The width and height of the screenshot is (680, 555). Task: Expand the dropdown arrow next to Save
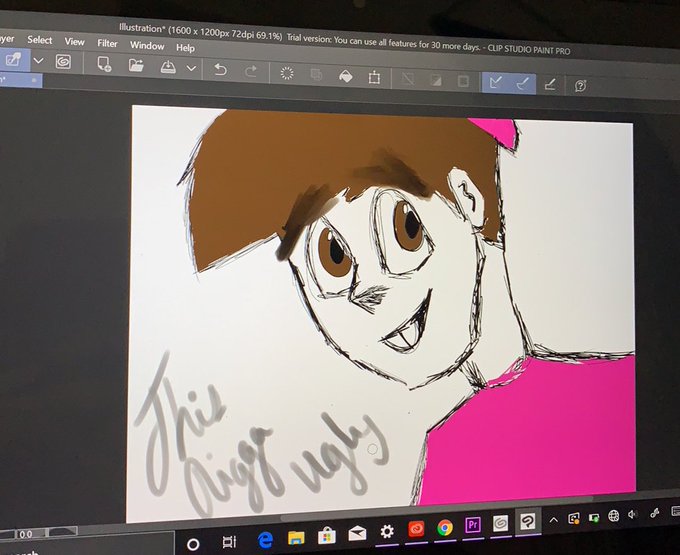191,68
